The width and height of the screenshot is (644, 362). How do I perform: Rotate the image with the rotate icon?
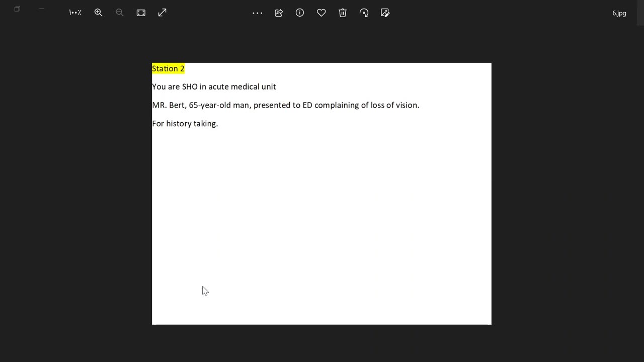click(x=364, y=13)
